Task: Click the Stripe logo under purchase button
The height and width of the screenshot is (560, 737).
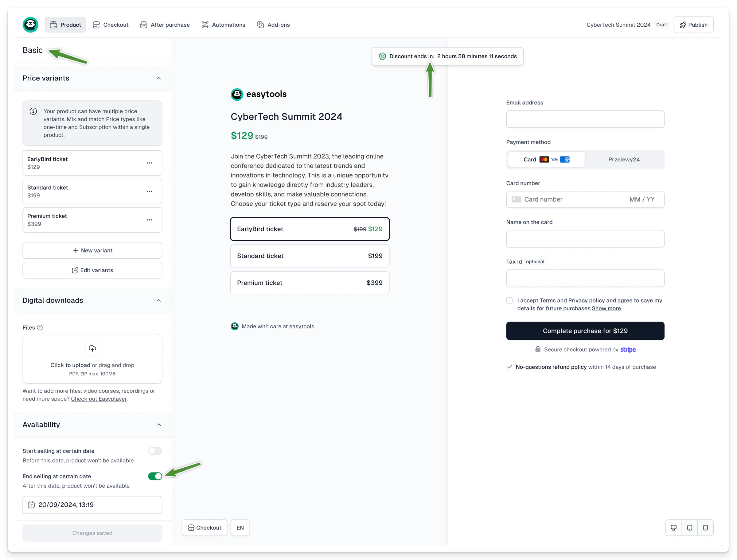Action: [628, 349]
